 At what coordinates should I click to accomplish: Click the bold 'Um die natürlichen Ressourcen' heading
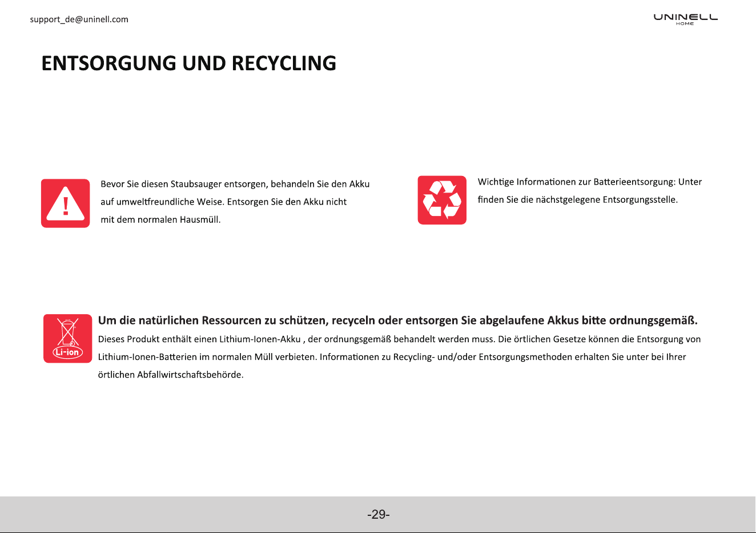[x=398, y=320]
